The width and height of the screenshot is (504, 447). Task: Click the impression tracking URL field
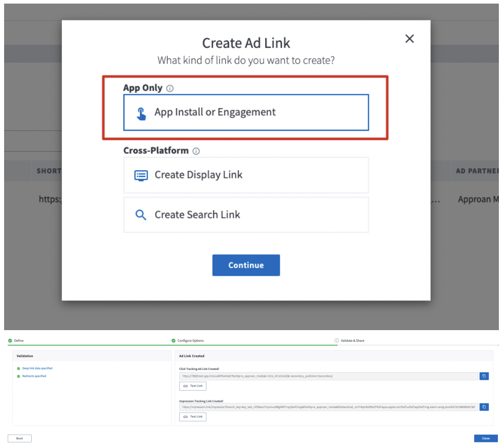328,407
